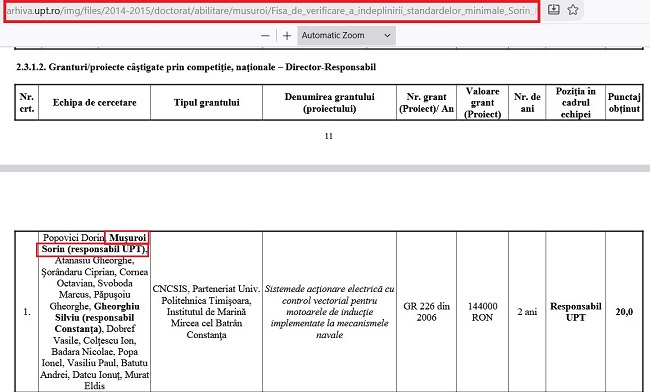Click the '2 ani' duration cell
Image resolution: width=650 pixels, height=392 pixels.
(527, 312)
